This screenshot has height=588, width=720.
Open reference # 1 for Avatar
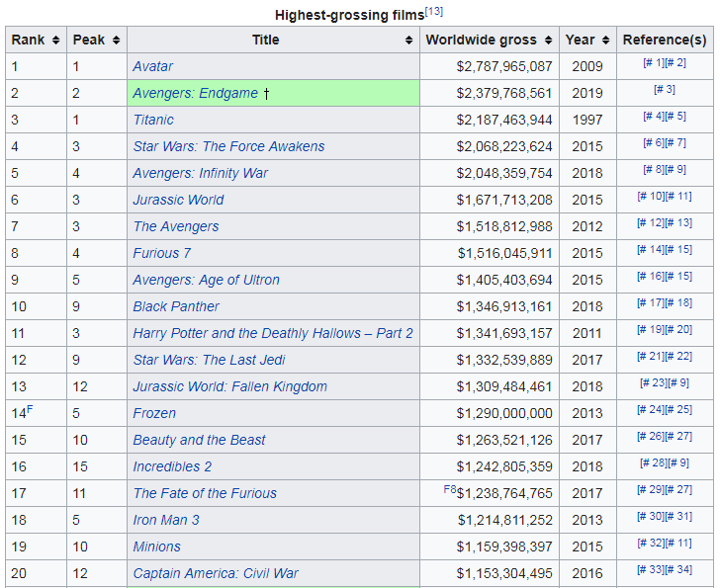654,62
